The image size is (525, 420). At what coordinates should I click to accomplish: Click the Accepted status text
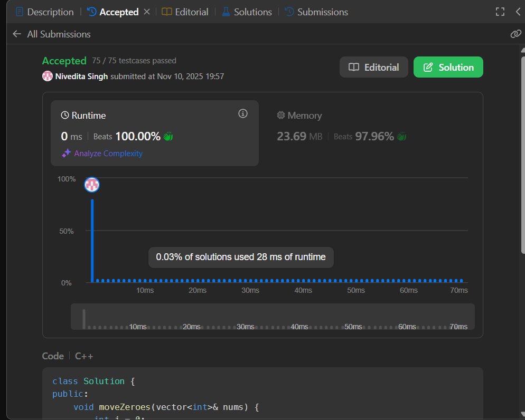tap(64, 61)
